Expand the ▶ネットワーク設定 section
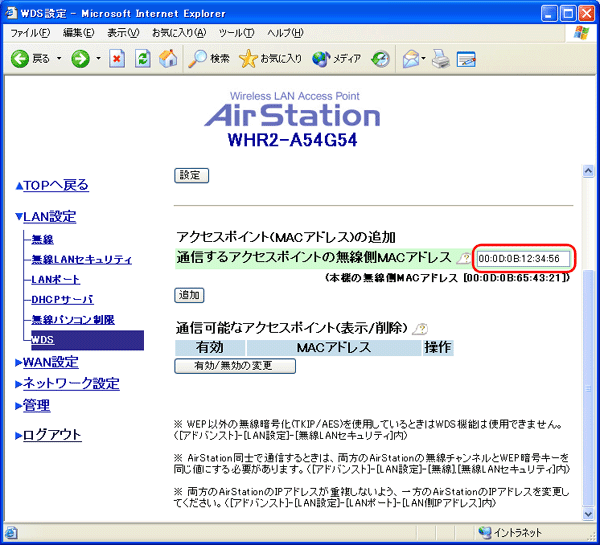The width and height of the screenshot is (600, 545). pyautogui.click(x=67, y=383)
